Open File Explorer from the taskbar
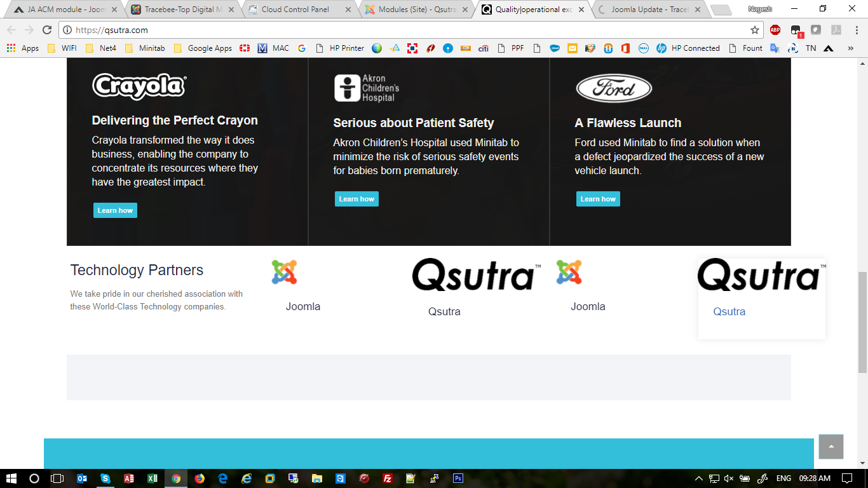Viewport: 868px width, 488px height. pyautogui.click(x=317, y=478)
